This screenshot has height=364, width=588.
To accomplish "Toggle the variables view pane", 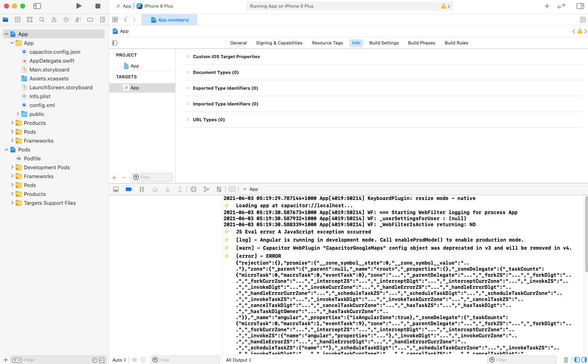I will click(577, 360).
